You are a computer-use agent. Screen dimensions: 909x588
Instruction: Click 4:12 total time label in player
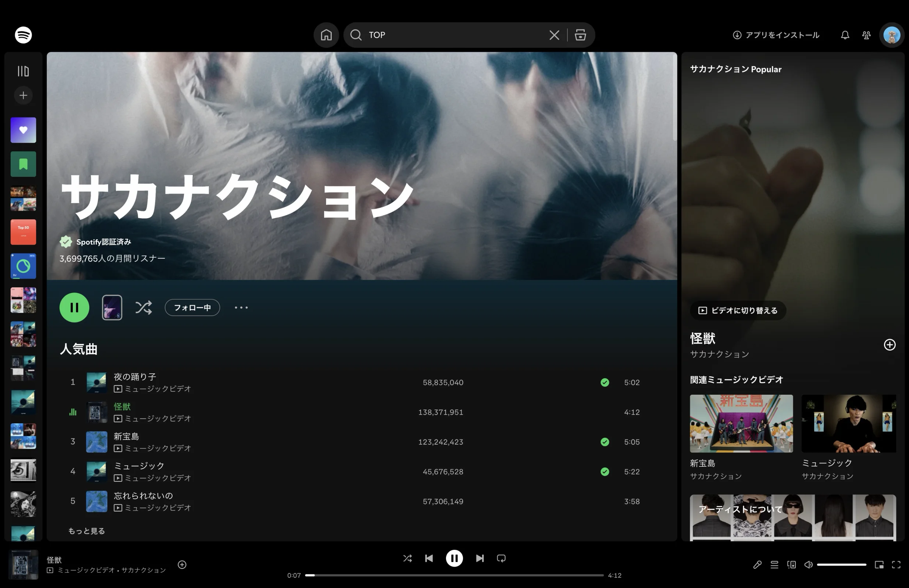614,575
